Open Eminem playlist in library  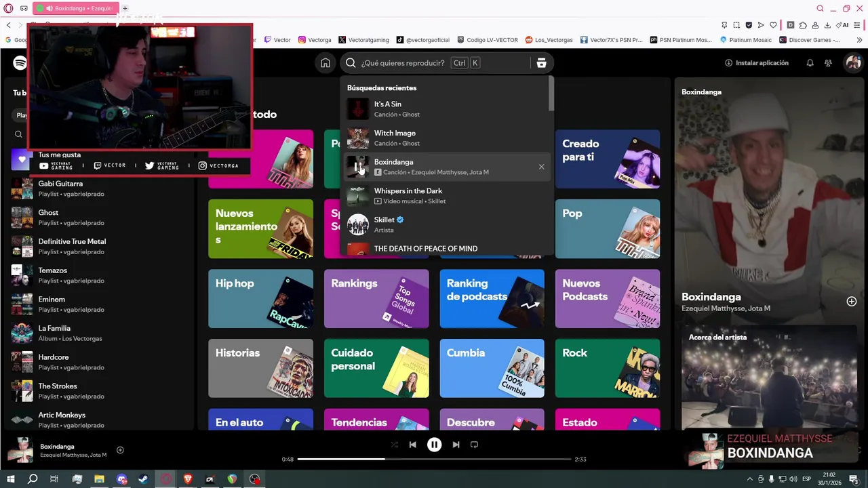100,304
